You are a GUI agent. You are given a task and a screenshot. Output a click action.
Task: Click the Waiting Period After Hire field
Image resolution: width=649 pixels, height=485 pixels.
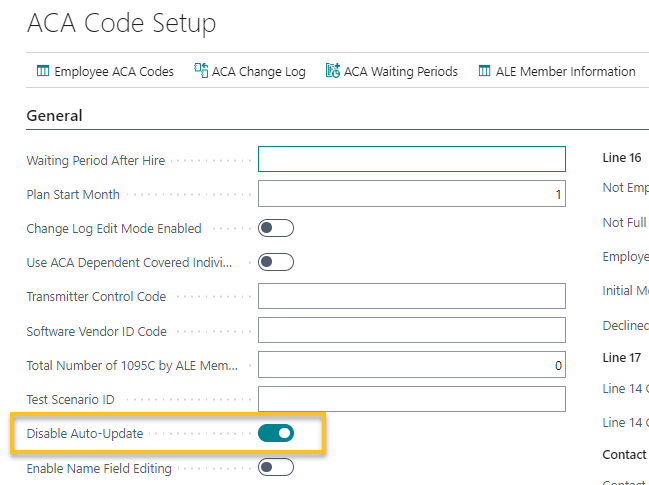[x=411, y=160]
